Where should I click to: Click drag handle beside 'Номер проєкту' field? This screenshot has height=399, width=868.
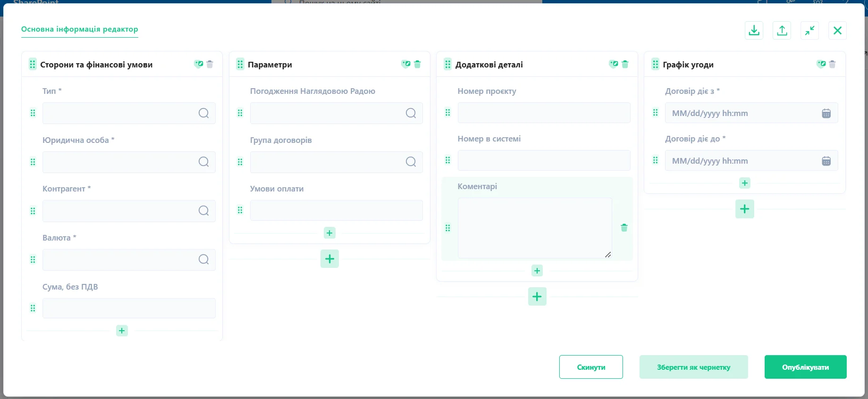[448, 113]
